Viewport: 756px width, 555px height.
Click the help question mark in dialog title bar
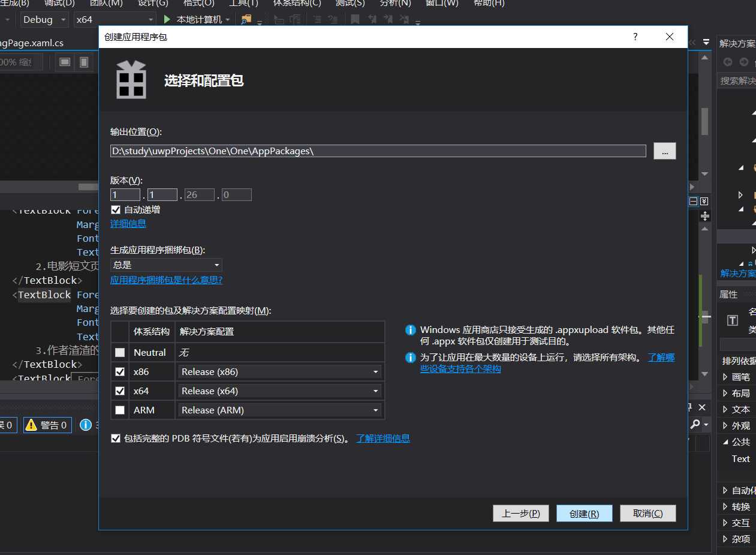635,37
